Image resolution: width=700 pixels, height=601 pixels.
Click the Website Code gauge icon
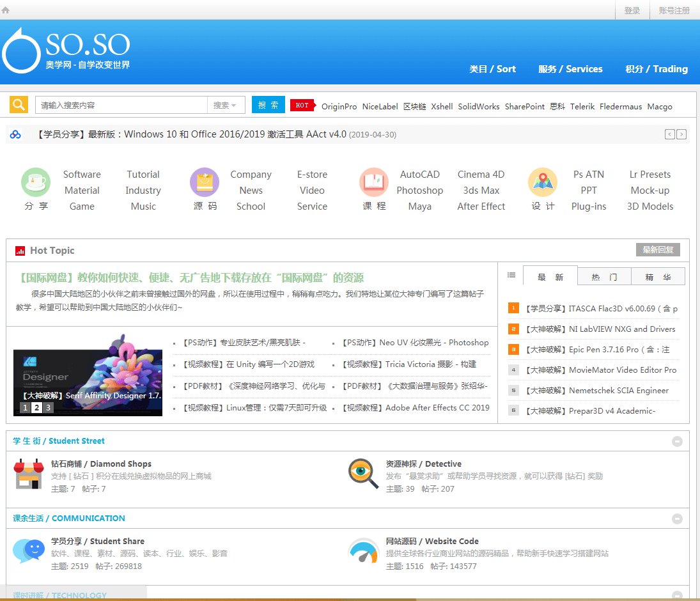[x=363, y=551]
